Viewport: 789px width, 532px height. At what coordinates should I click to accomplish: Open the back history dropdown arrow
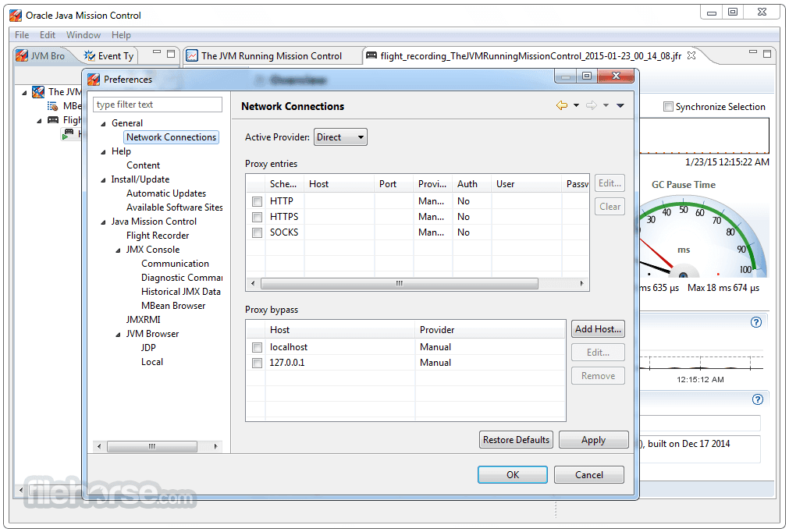(x=576, y=105)
